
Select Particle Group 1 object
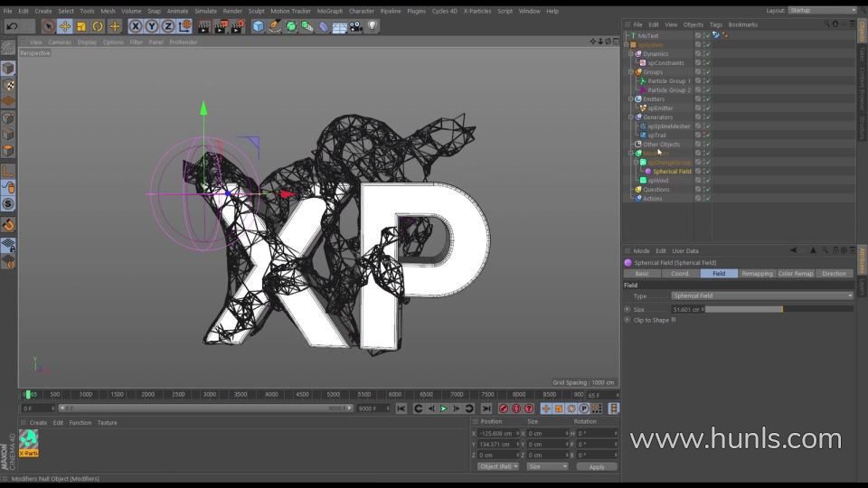point(669,80)
